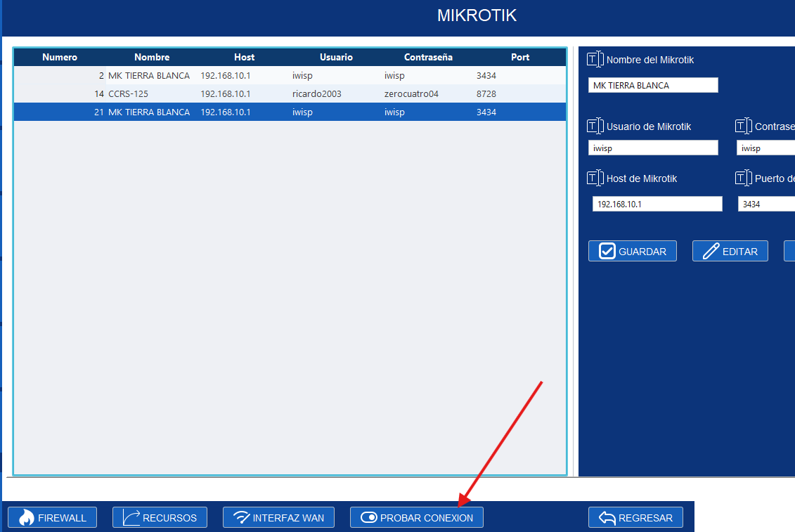
Task: Click text icon beside Contraseña label
Action: [x=743, y=126]
